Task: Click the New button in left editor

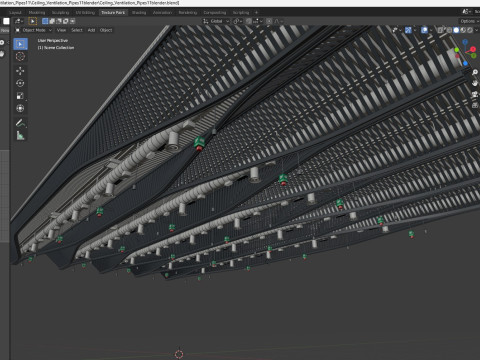Action: click(x=5, y=30)
